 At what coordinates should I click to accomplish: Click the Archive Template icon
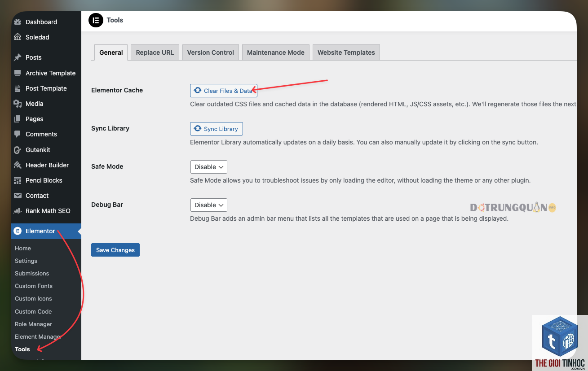tap(18, 73)
